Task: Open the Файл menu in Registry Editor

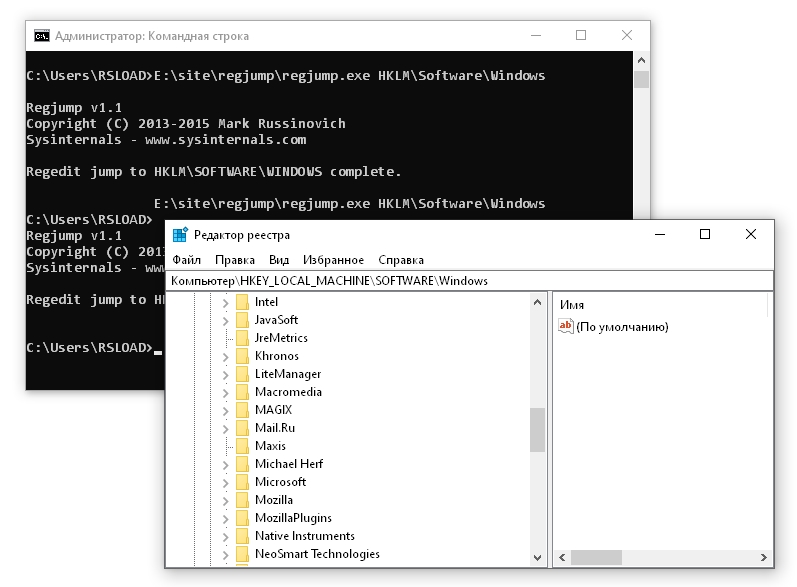Action: [187, 260]
